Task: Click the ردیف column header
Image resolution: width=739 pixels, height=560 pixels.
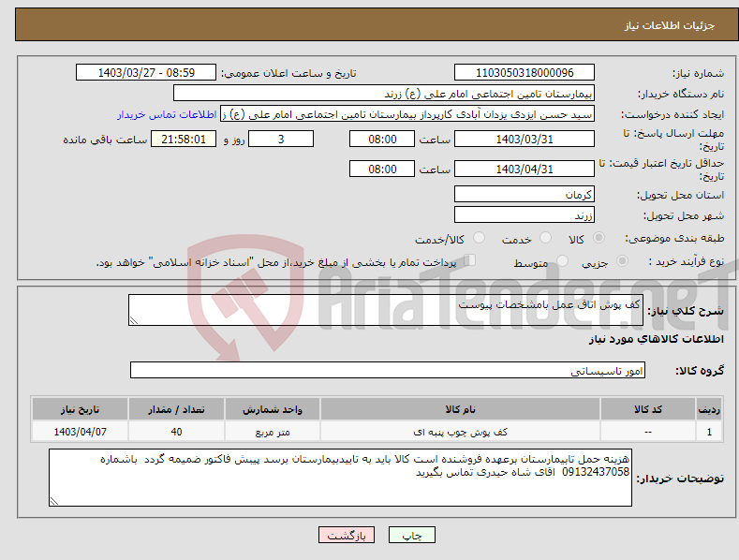Action: pyautogui.click(x=709, y=409)
